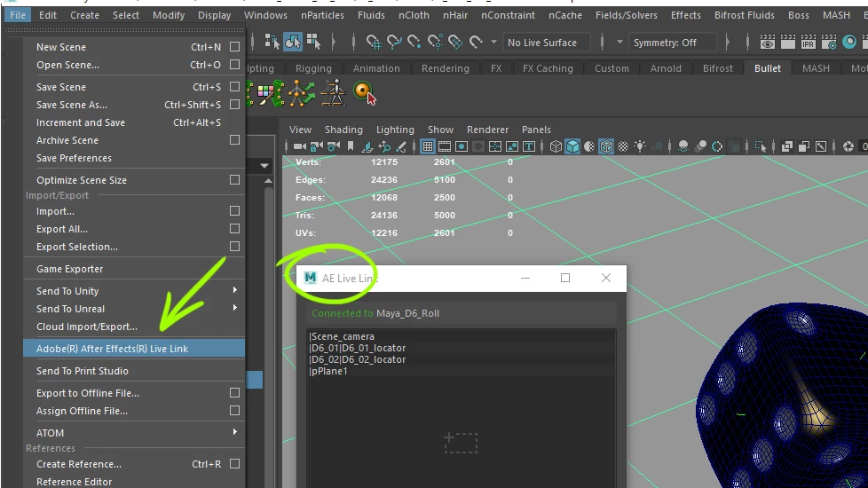This screenshot has height=488, width=868.
Task: Toggle smooth shade all cube icon
Action: click(572, 146)
